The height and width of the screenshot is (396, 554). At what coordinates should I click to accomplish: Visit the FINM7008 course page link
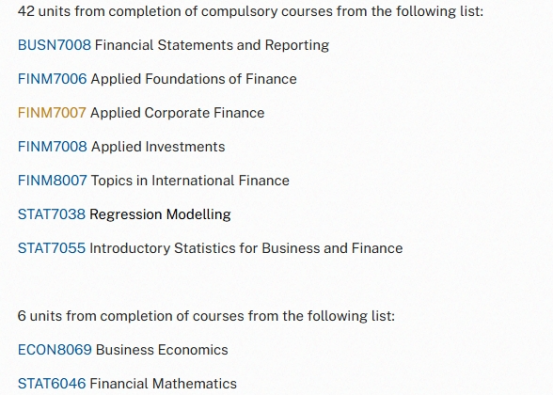pos(52,147)
